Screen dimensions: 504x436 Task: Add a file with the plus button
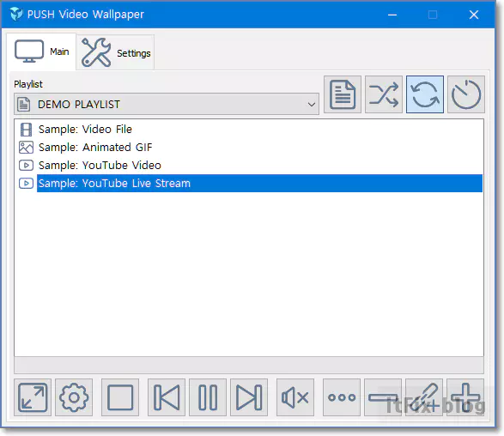465,397
